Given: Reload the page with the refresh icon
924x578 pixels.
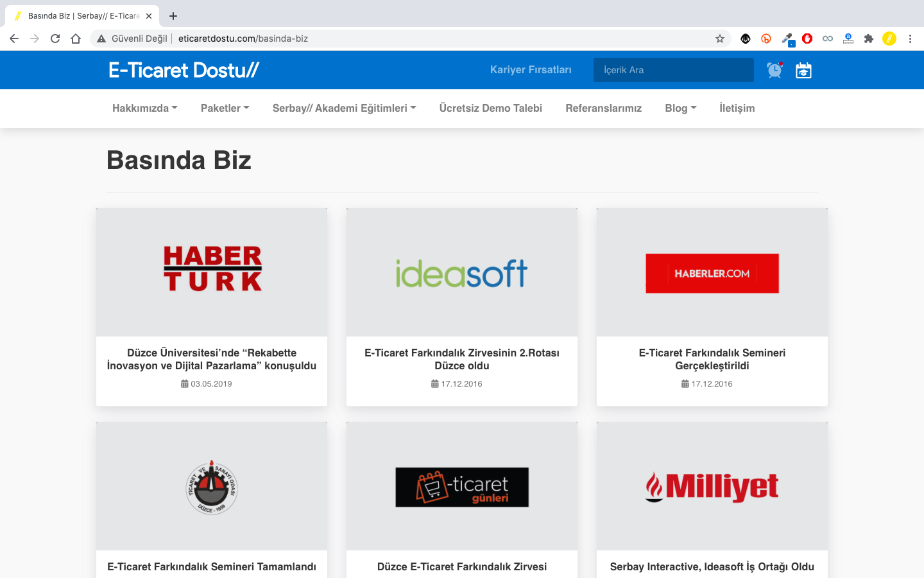Looking at the screenshot, I should click(x=55, y=39).
